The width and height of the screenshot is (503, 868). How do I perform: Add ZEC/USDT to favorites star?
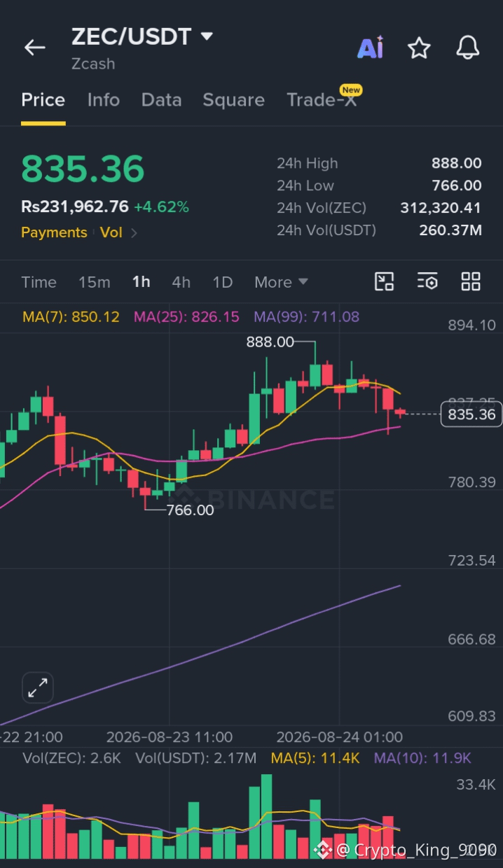click(x=419, y=48)
